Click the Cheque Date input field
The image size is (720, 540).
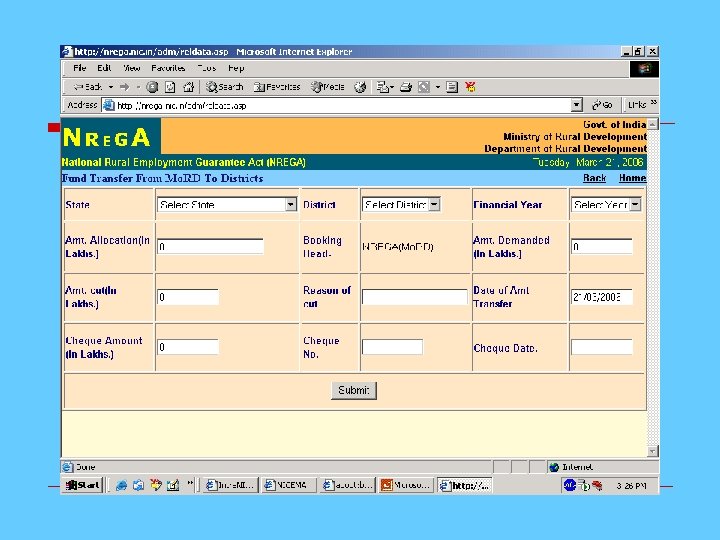tap(602, 347)
